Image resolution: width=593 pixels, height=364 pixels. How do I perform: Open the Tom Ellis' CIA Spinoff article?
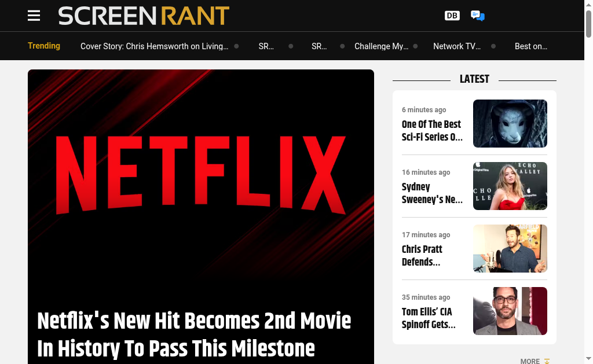[429, 318]
